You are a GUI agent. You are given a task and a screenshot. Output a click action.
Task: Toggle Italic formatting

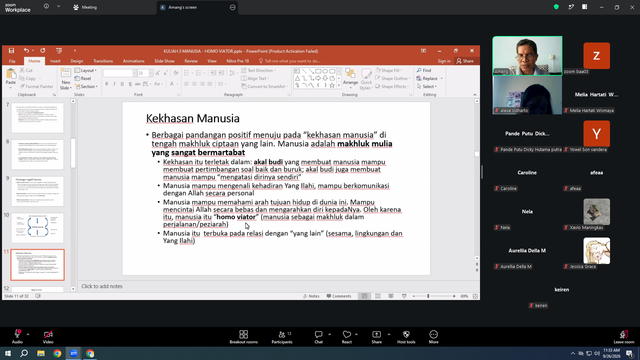[x=114, y=84]
